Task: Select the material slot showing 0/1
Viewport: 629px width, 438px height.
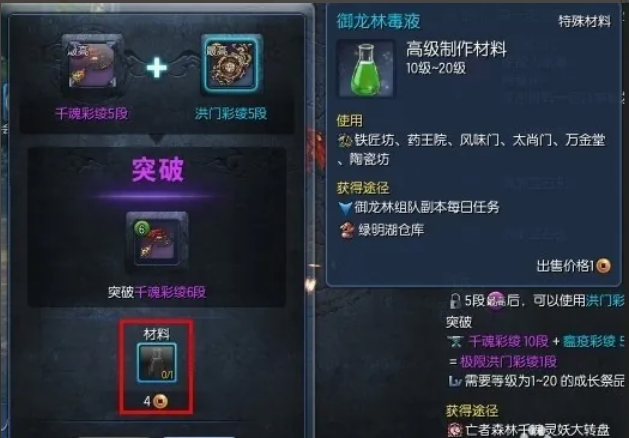Action: coord(156,363)
